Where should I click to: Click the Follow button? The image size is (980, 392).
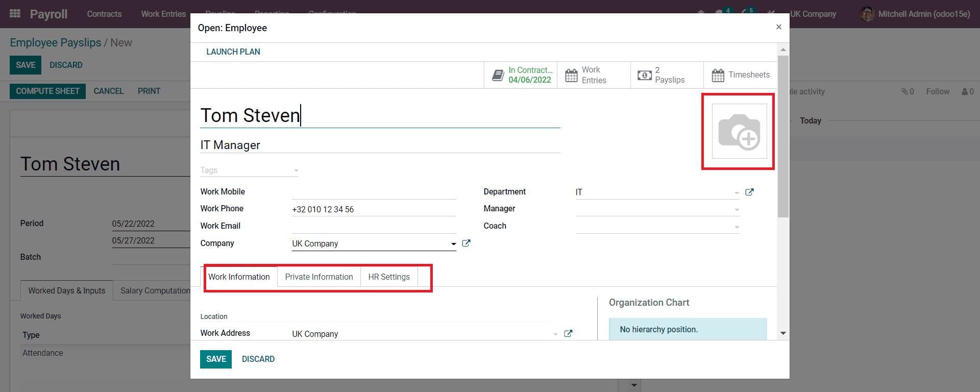[x=938, y=91]
